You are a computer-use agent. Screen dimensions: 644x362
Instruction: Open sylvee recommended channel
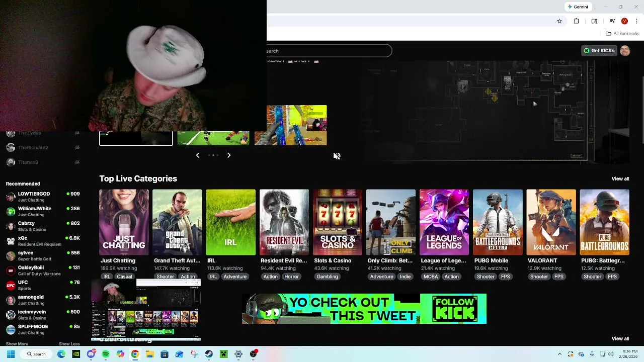click(x=43, y=255)
